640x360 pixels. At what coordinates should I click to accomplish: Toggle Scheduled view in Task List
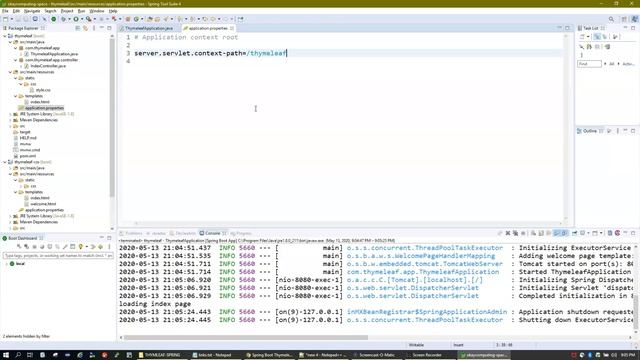[604, 37]
